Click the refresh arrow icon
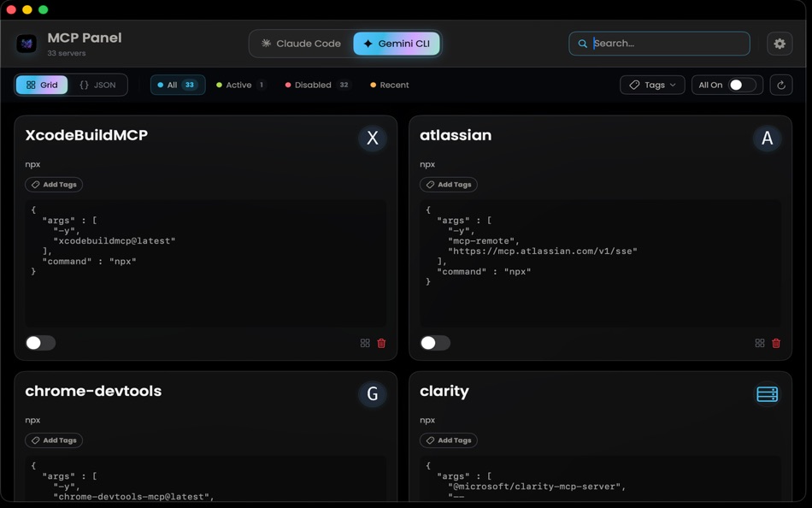 pos(781,85)
